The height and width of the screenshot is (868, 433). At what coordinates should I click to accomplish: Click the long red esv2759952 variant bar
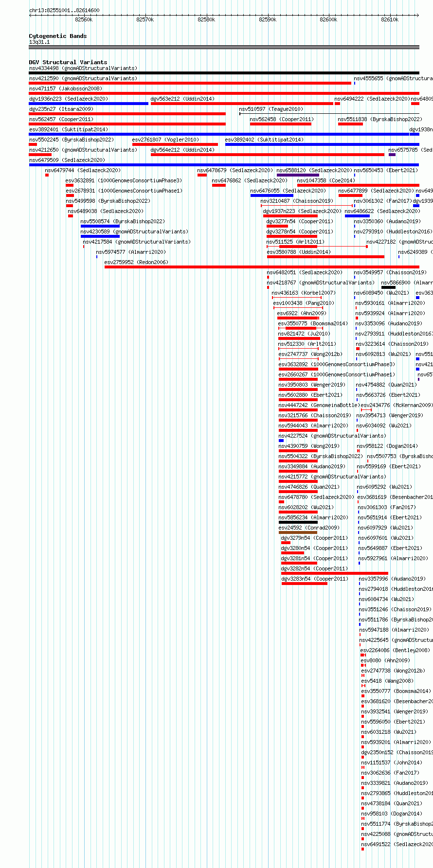(262, 267)
